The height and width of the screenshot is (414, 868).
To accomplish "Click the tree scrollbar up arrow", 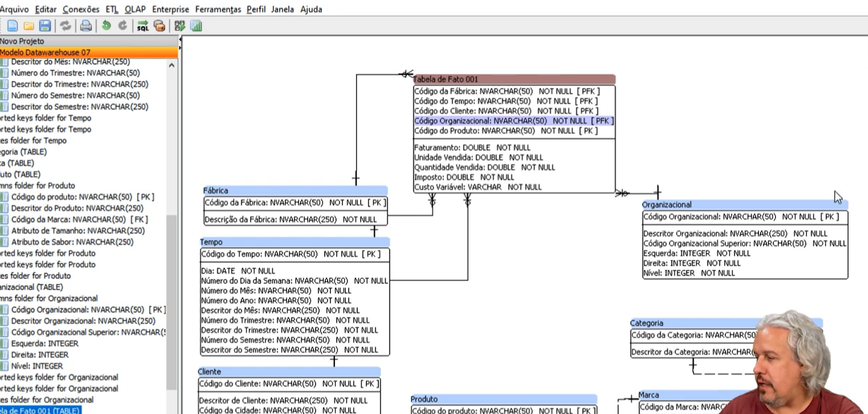I will click(x=172, y=66).
